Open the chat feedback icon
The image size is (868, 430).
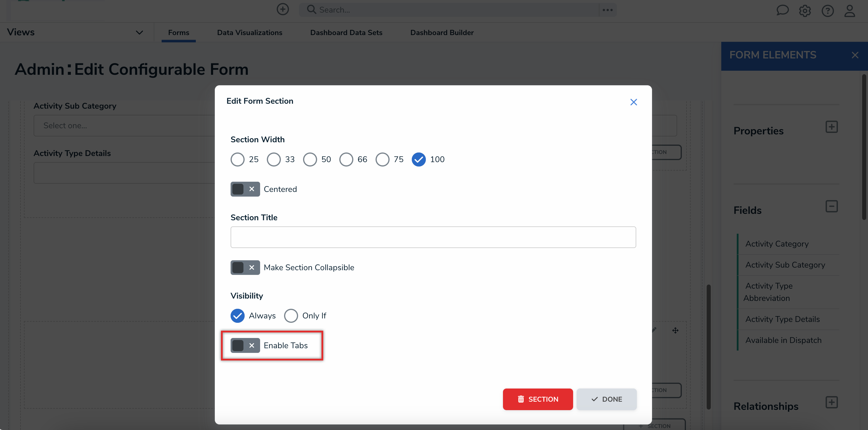782,11
